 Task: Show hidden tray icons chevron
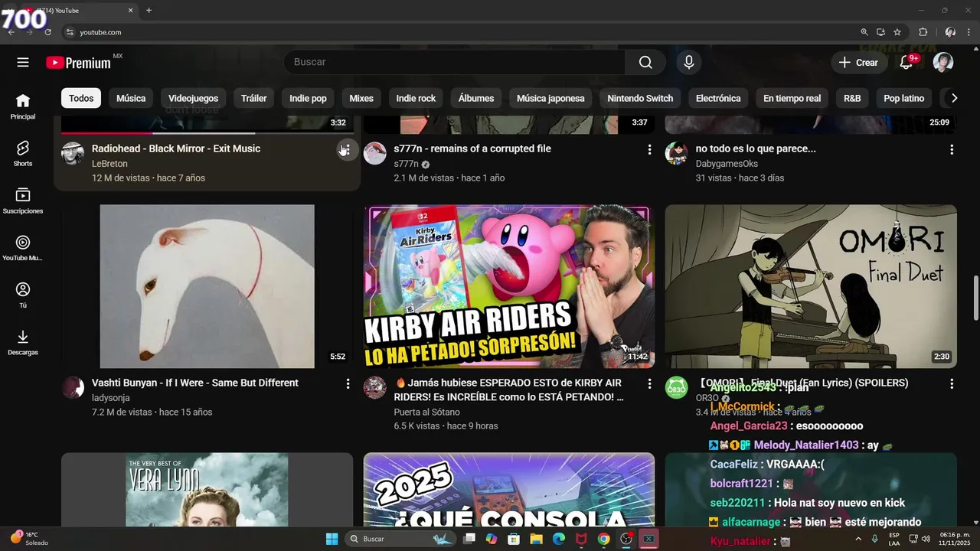[857, 539]
